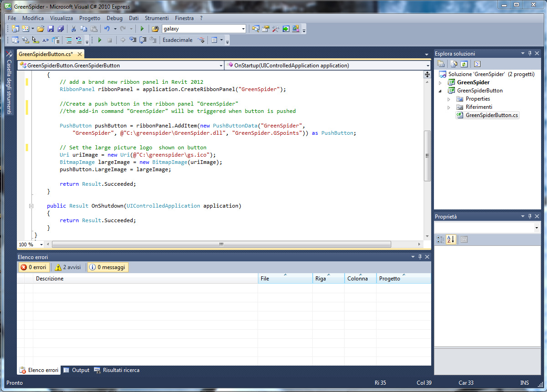Toggle the 0 errori filter
547x392 pixels.
point(34,267)
